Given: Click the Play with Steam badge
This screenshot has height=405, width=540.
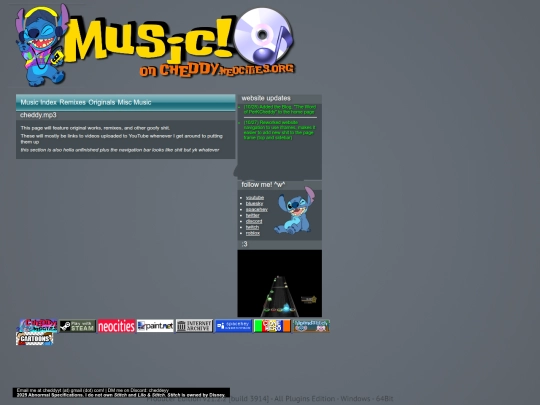Looking at the screenshot, I should pos(77,326).
